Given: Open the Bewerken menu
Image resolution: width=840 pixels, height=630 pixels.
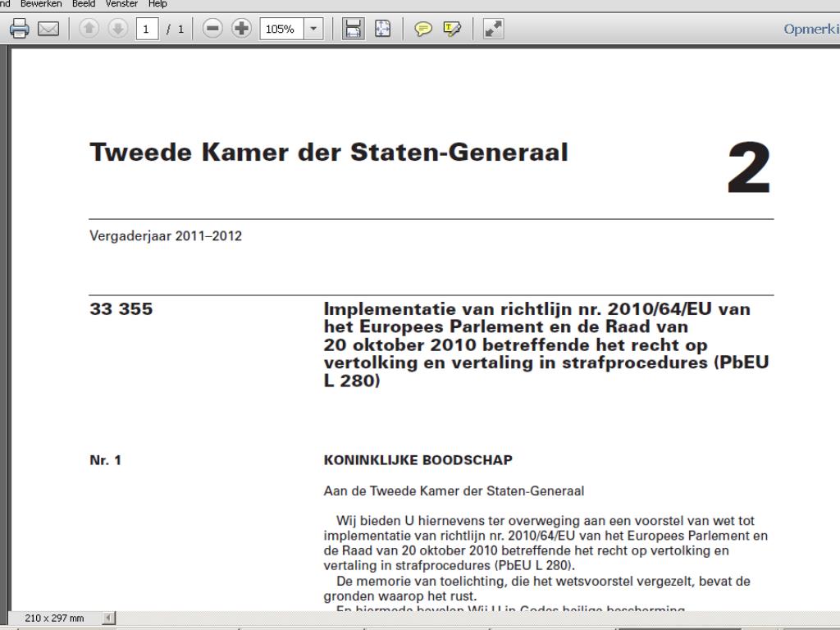Looking at the screenshot, I should [41, 4].
